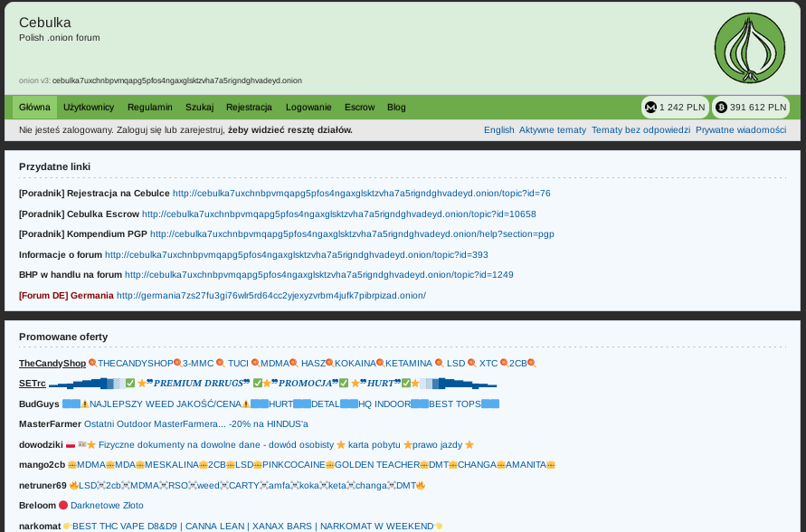Open the Escrow menu item
Image resolution: width=806 pixels, height=532 pixels.
click(359, 108)
